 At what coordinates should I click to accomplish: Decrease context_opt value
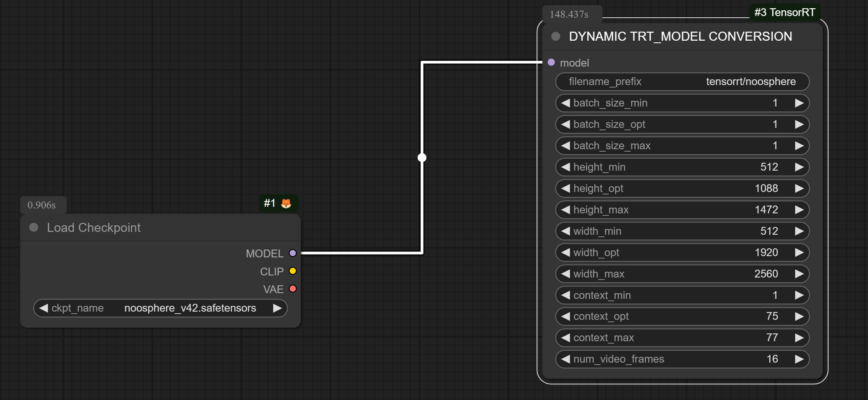[565, 316]
